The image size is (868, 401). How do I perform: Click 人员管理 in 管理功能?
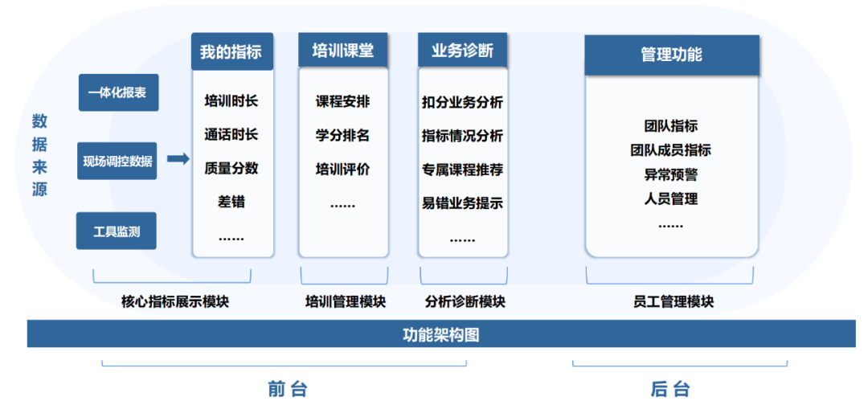point(671,198)
